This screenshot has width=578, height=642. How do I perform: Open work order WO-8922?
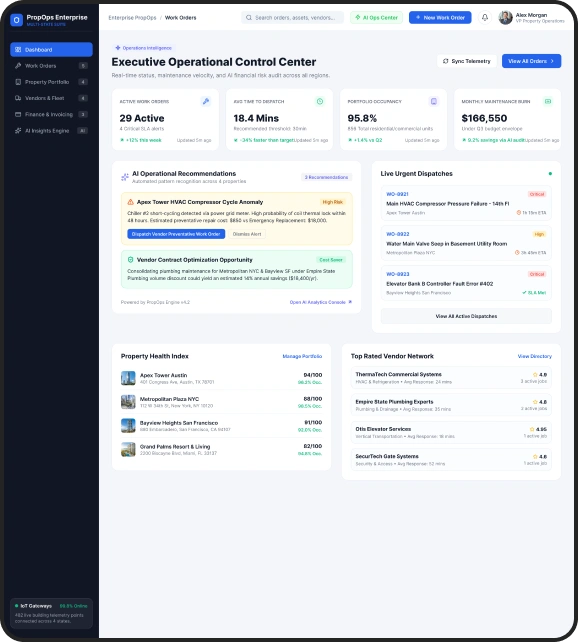466,243
